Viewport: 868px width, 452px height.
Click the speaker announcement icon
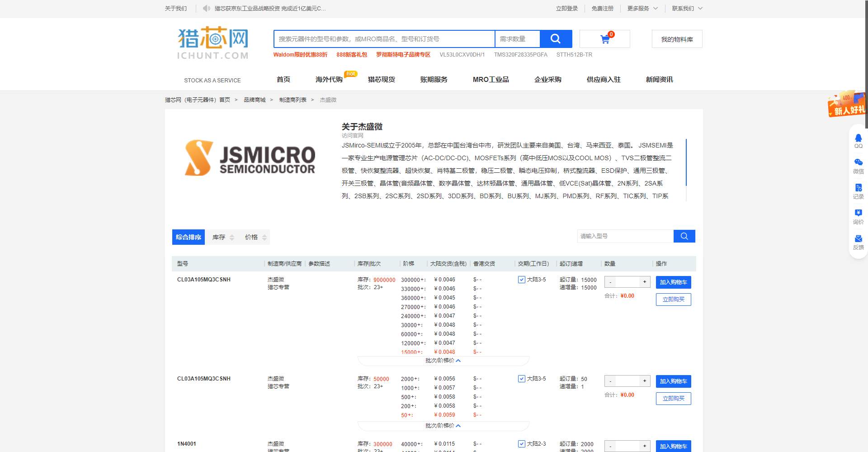point(206,8)
